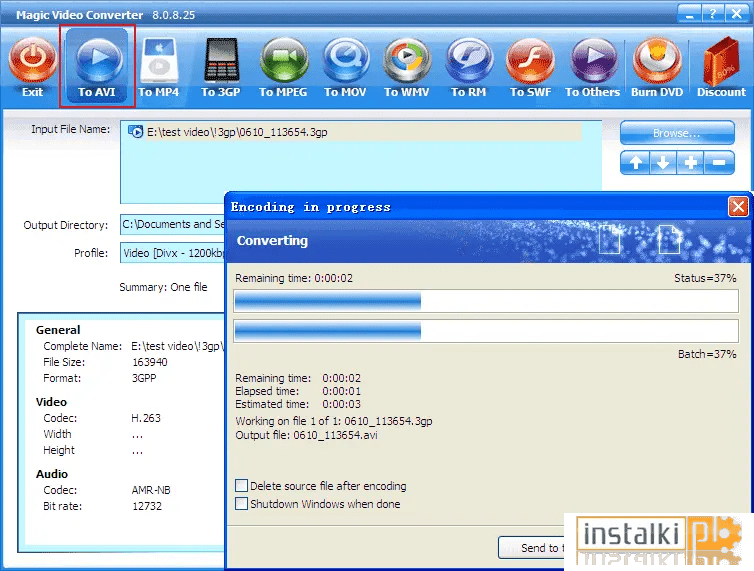The image size is (754, 571).
Task: Click the Bit rate value 12732
Action: click(147, 506)
